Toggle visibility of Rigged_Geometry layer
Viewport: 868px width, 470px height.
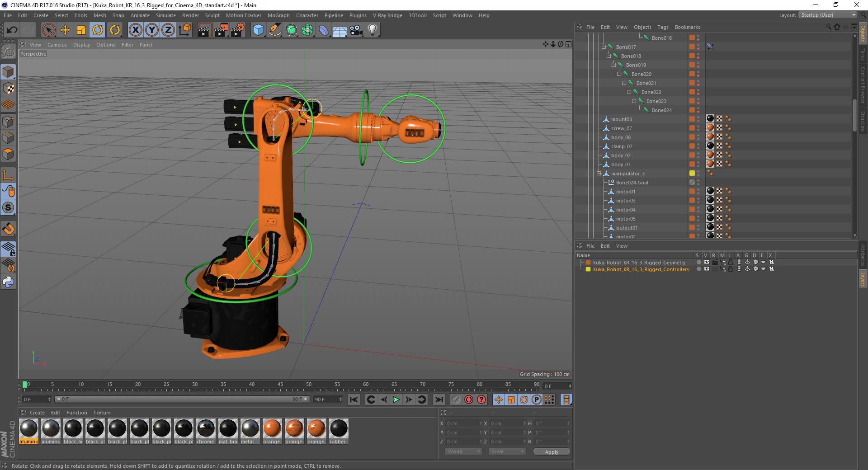click(x=707, y=262)
